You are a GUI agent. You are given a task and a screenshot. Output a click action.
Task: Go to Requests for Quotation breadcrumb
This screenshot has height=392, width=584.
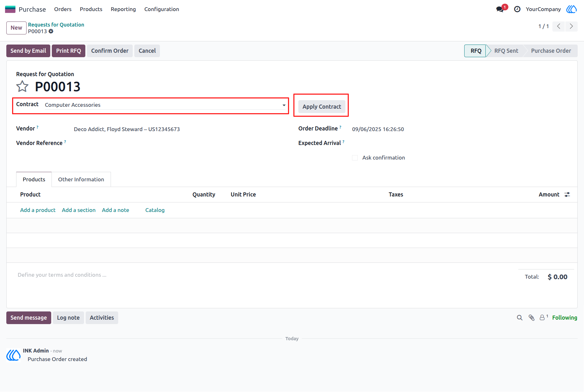56,25
